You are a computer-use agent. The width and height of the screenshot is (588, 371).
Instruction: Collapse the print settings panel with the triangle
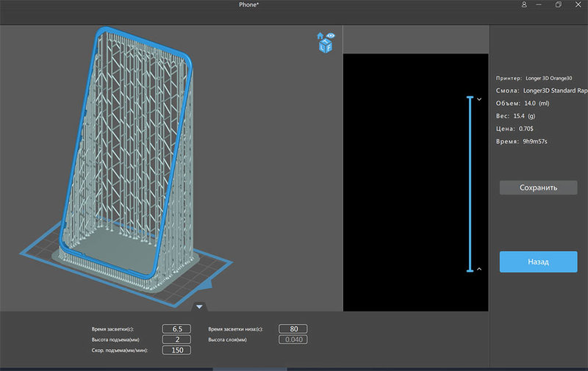[x=199, y=306]
